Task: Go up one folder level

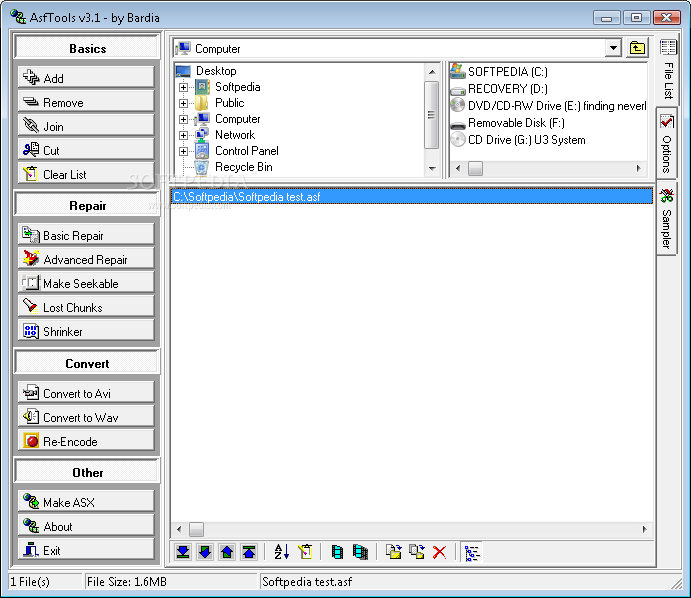Action: tap(637, 48)
